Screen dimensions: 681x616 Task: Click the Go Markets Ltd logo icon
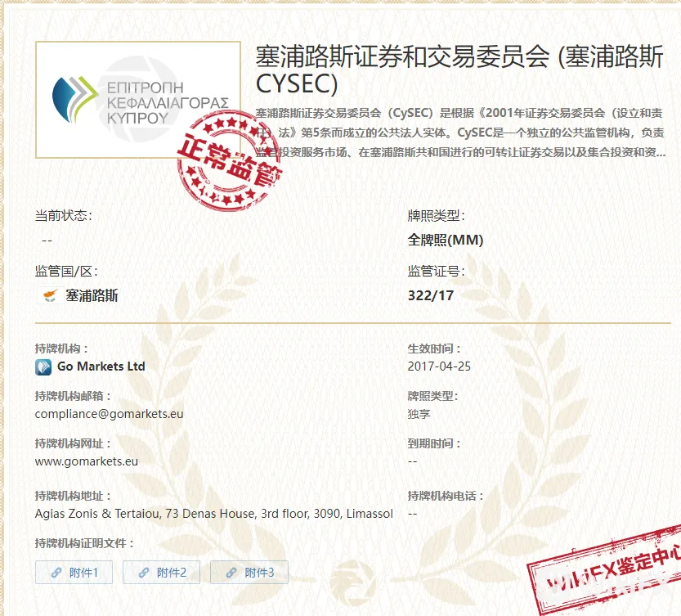coord(43,367)
